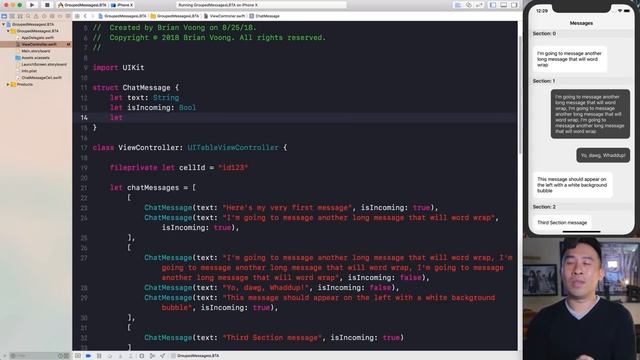The image size is (640, 360).
Task: Open Main.storyboard in navigator
Action: tap(36, 51)
